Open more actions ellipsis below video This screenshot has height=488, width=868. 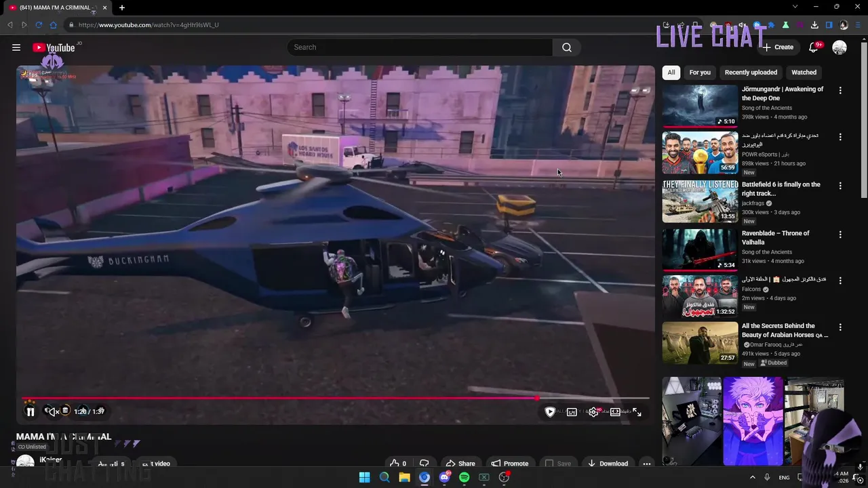click(647, 464)
